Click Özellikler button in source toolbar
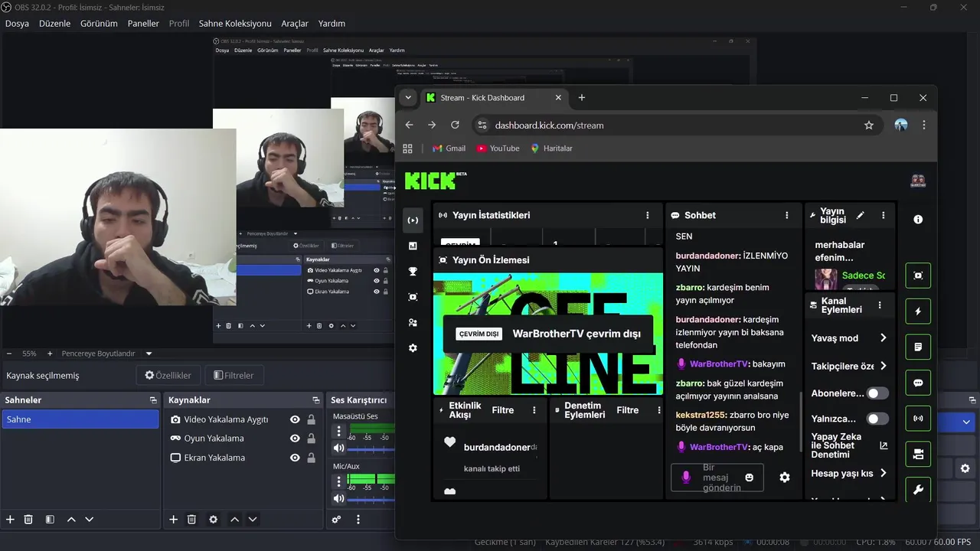This screenshot has height=551, width=980. 168,375
